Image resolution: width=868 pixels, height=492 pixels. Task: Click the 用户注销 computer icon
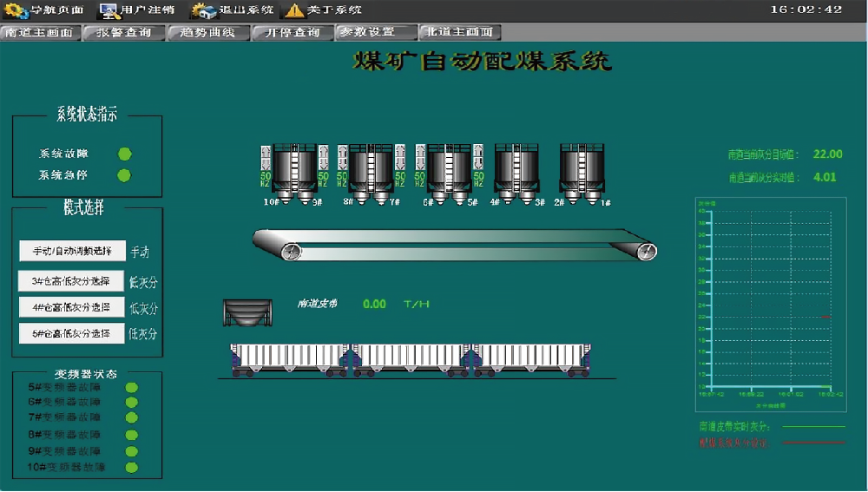point(109,10)
